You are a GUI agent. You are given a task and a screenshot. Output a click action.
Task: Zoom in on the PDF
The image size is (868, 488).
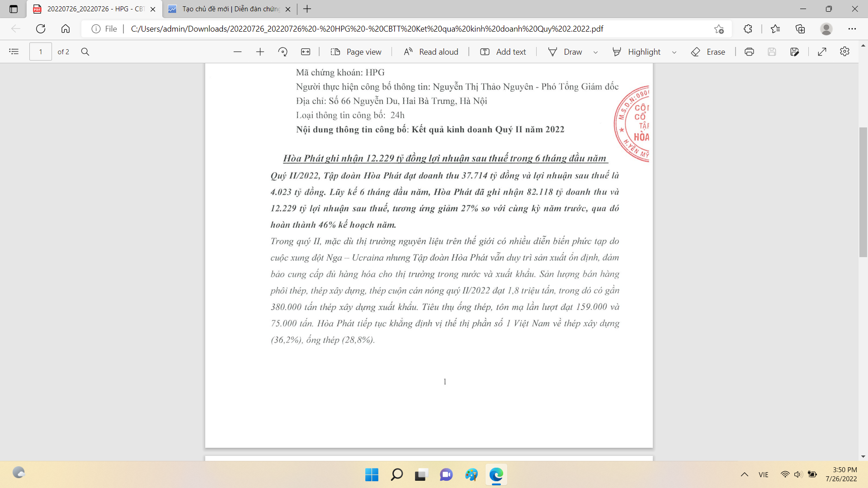[260, 52]
